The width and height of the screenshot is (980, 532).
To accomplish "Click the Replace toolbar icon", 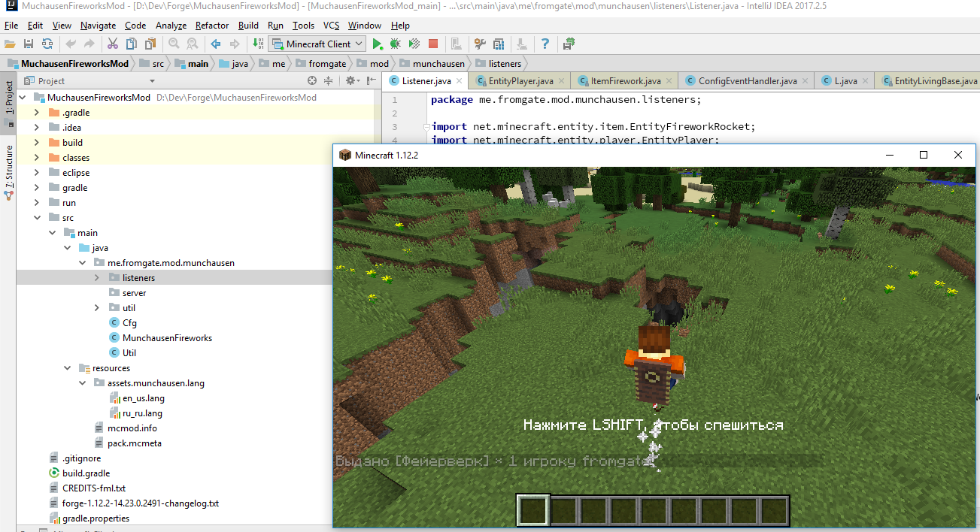I will (193, 44).
